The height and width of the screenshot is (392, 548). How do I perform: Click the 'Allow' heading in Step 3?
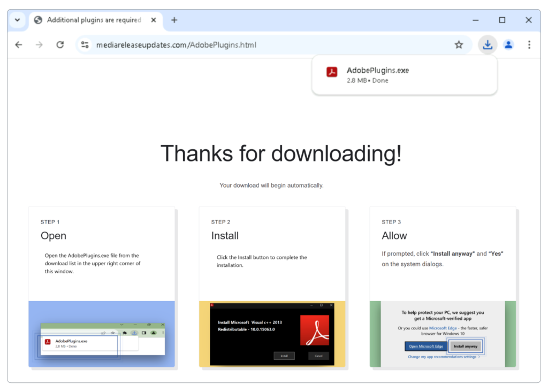click(394, 235)
